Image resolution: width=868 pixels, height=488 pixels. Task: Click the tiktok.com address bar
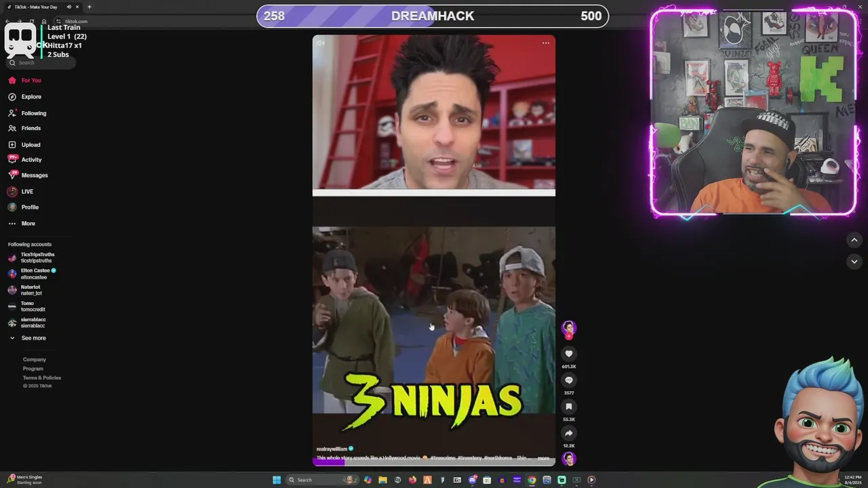click(76, 22)
